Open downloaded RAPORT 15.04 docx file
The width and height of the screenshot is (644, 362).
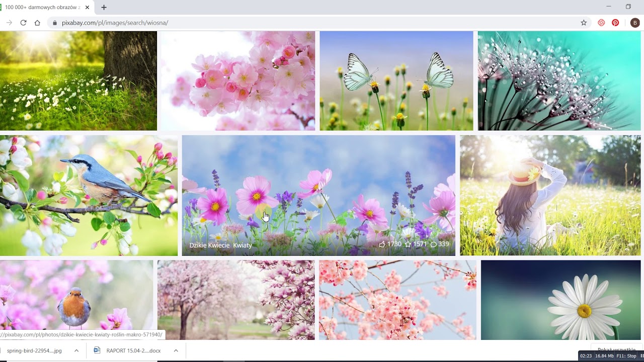pyautogui.click(x=128, y=350)
